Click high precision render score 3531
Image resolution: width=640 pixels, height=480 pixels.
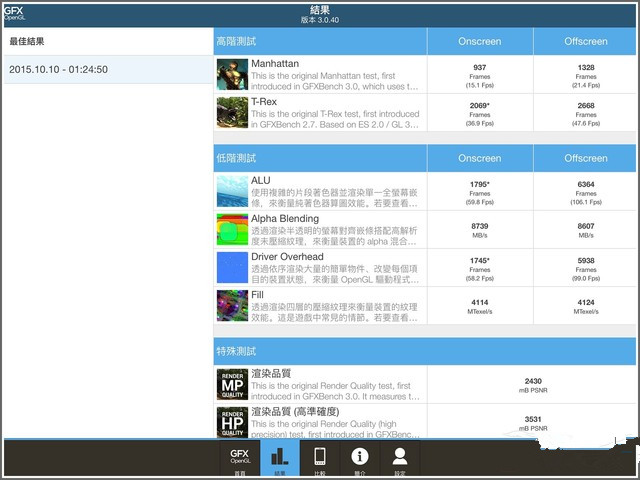click(533, 419)
